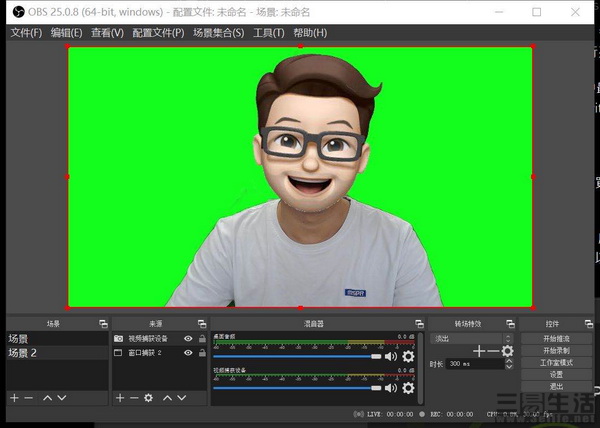Open settings gear for 桌面音频 mixer channel
Image resolution: width=600 pixels, height=428 pixels.
[x=408, y=356]
